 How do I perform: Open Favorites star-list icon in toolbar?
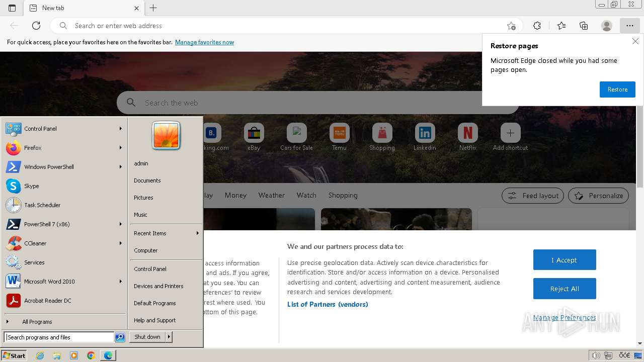(x=561, y=26)
